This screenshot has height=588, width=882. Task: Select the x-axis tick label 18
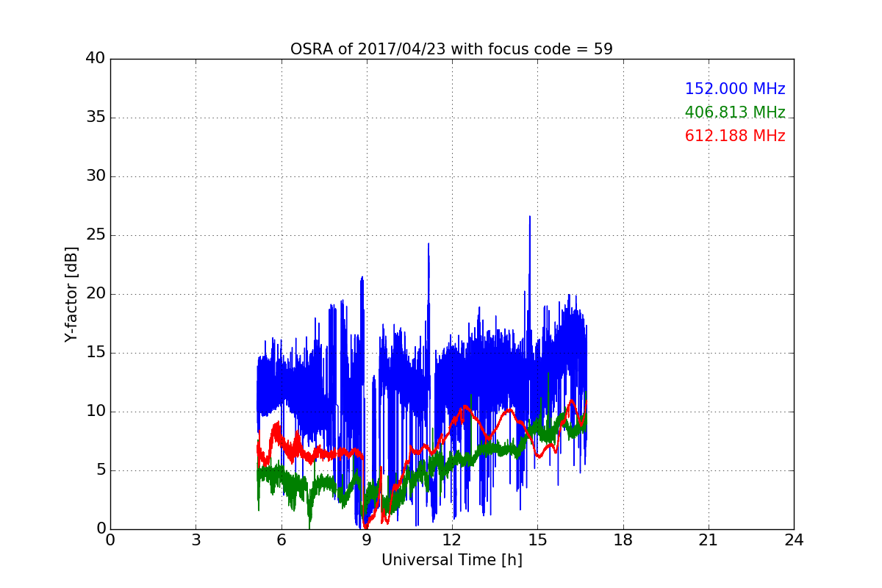623,540
